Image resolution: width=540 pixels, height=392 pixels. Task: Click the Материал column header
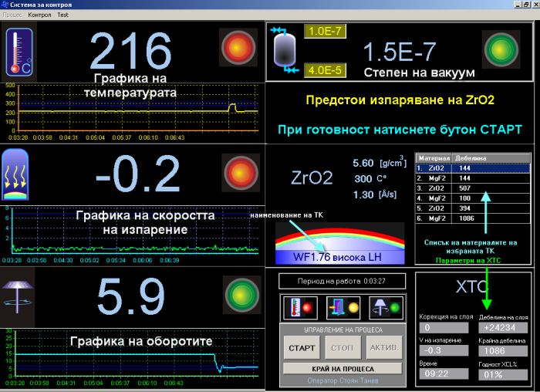point(434,158)
